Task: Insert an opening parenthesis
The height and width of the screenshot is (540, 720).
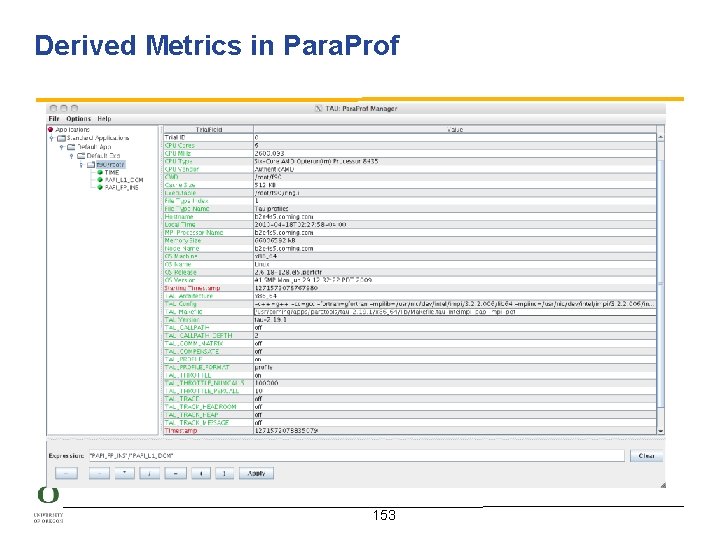Action: [x=201, y=473]
